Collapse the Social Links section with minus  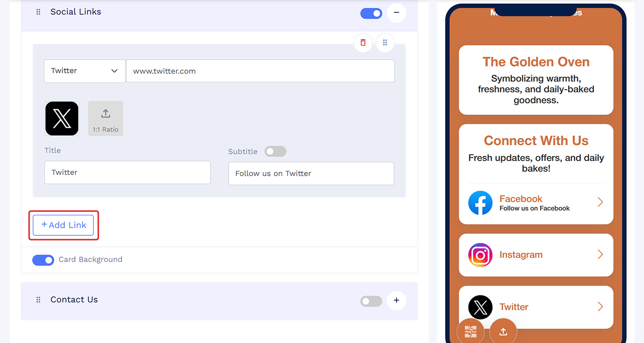[396, 13]
